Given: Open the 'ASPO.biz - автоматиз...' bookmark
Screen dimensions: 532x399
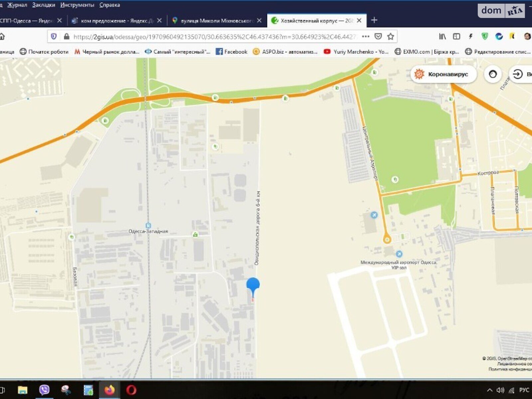Looking at the screenshot, I should [x=285, y=52].
